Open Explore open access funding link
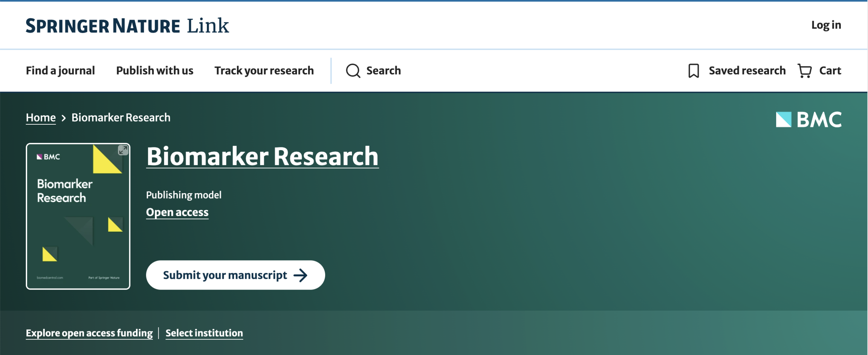 pos(89,333)
